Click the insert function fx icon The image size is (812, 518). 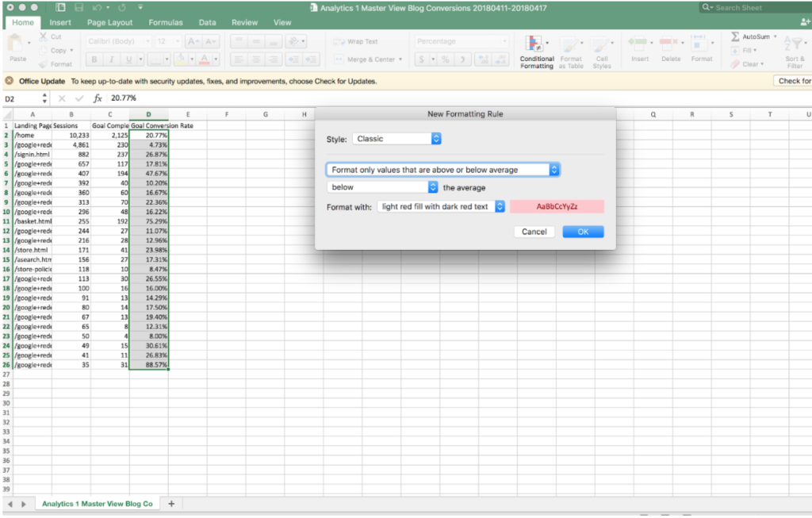98,98
